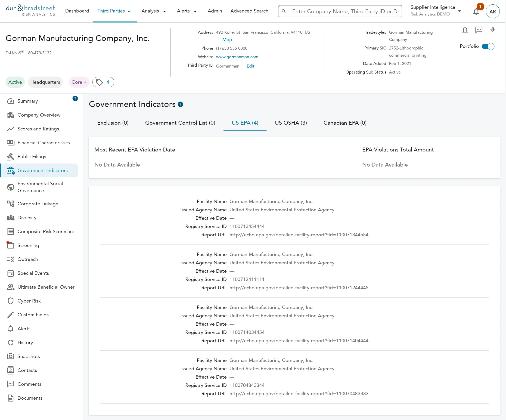Click the notification bell with badge
The width and height of the screenshot is (506, 420).
(476, 11)
